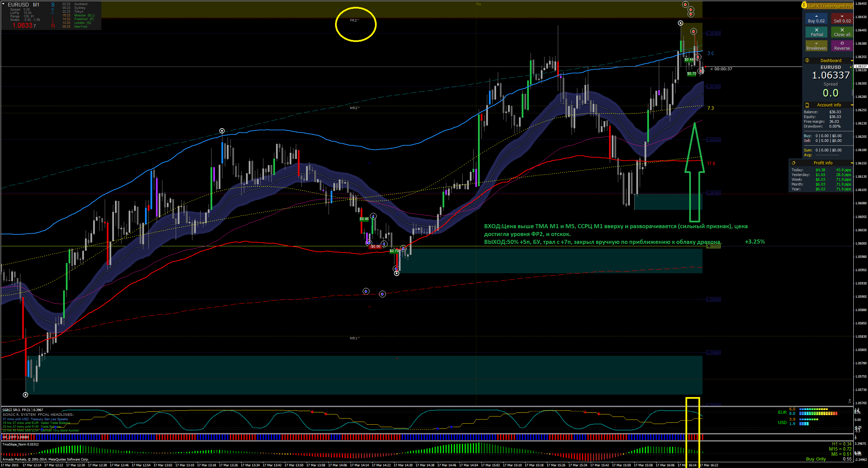
Task: Click the Buy 0.02 button
Action: click(x=816, y=18)
